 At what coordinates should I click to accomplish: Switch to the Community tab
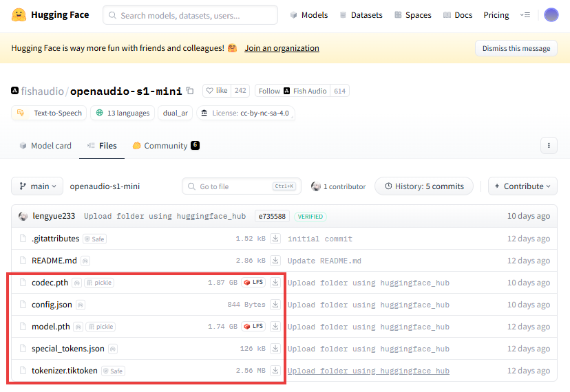(166, 146)
